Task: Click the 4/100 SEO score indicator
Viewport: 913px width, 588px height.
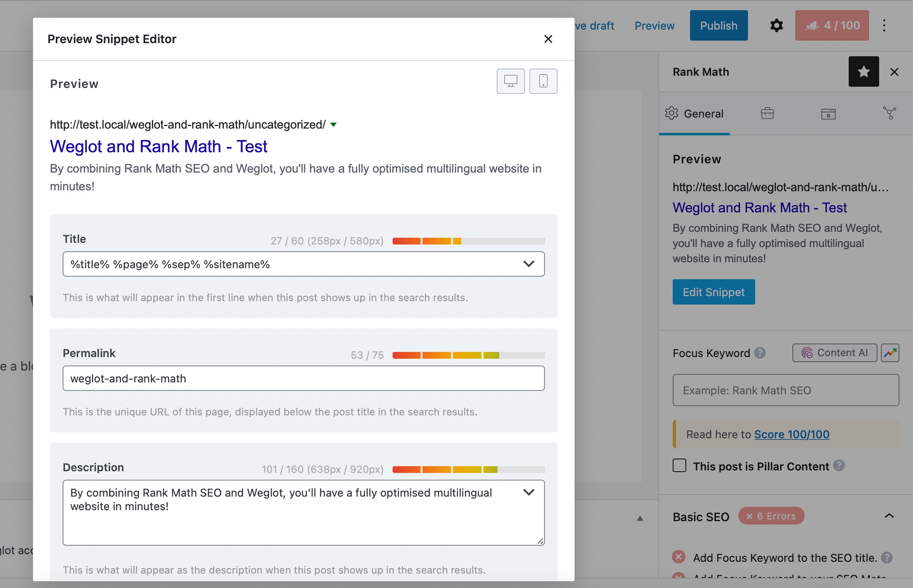Action: pos(831,25)
